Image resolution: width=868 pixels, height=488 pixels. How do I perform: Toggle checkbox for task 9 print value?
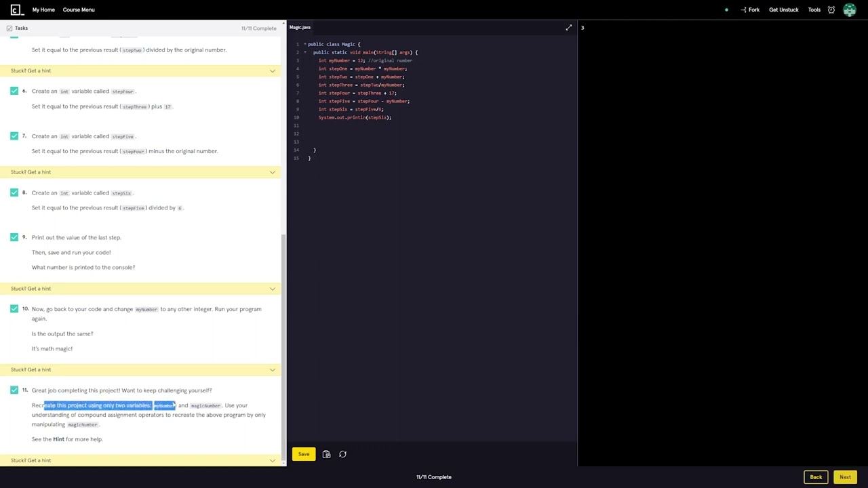pyautogui.click(x=14, y=237)
